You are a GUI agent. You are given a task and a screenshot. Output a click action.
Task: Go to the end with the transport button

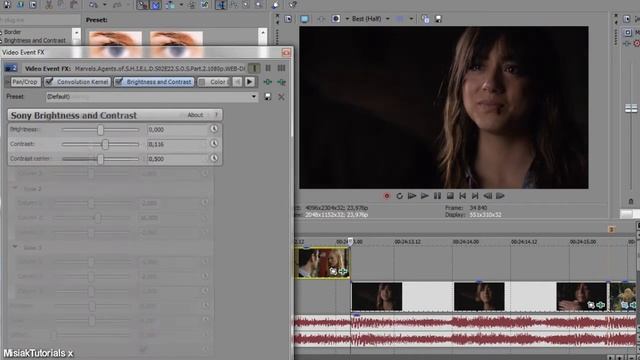point(475,196)
